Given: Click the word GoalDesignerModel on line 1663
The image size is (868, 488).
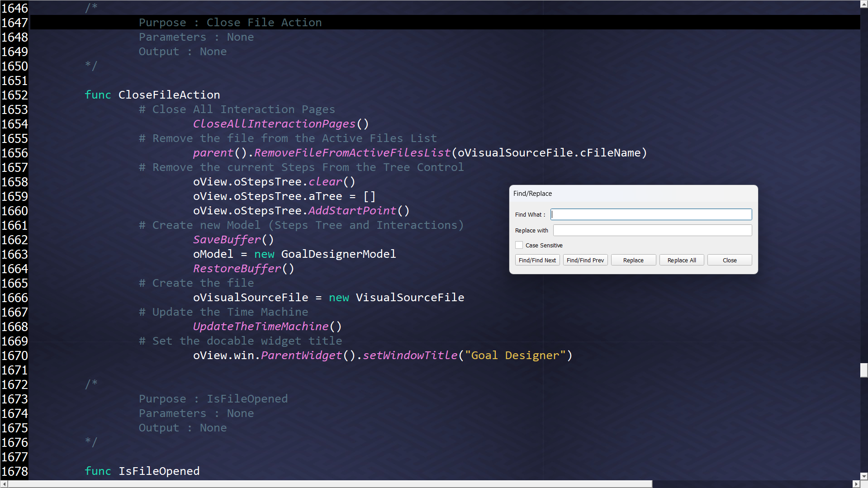Looking at the screenshot, I should 338,254.
